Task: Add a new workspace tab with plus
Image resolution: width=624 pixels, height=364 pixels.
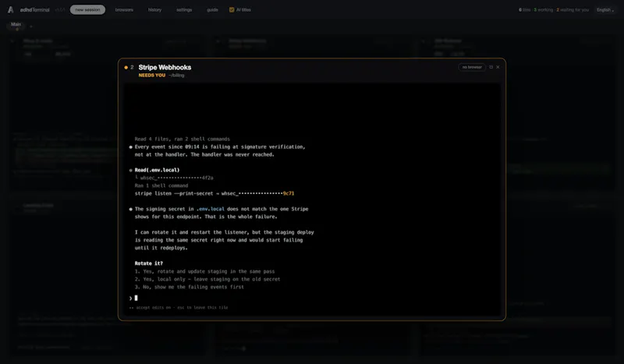Action: [x=31, y=27]
